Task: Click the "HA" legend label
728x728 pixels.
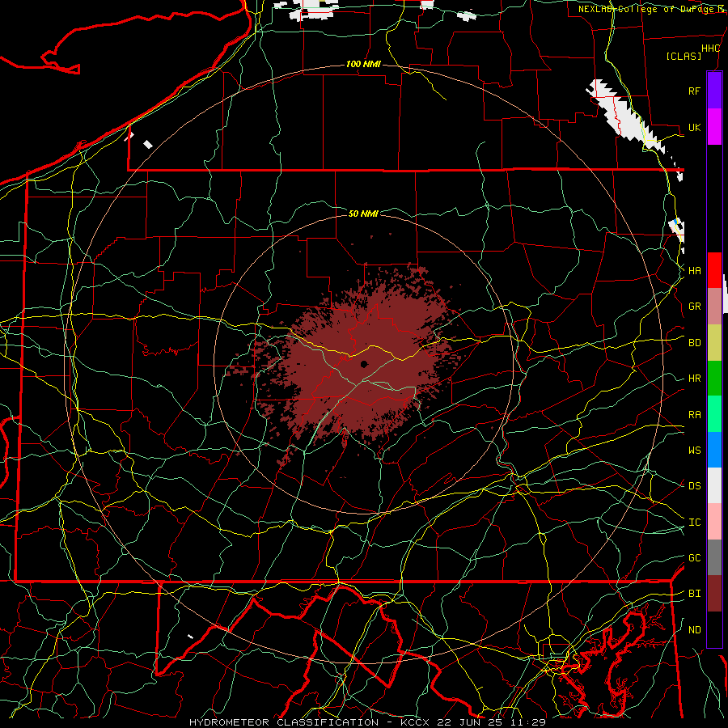Action: click(x=694, y=271)
